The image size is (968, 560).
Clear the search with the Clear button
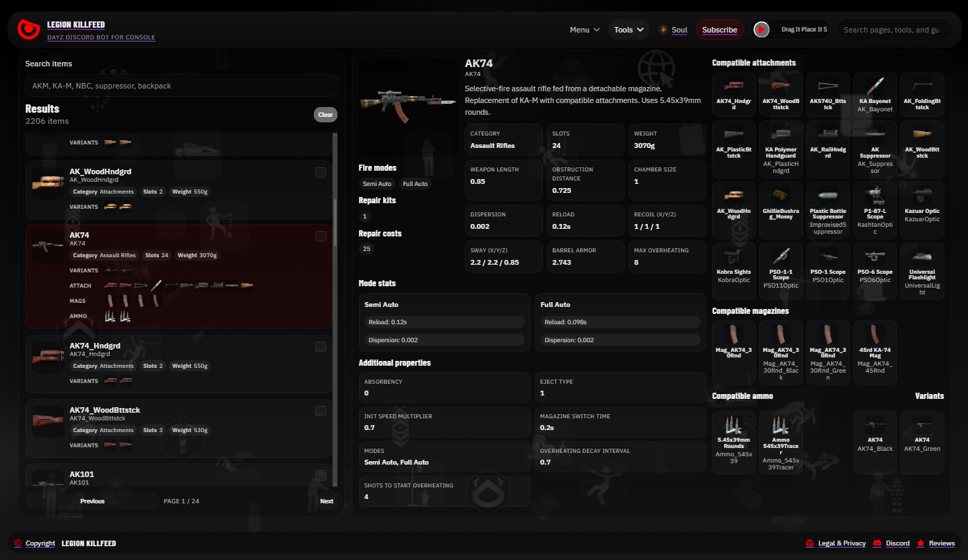point(326,115)
